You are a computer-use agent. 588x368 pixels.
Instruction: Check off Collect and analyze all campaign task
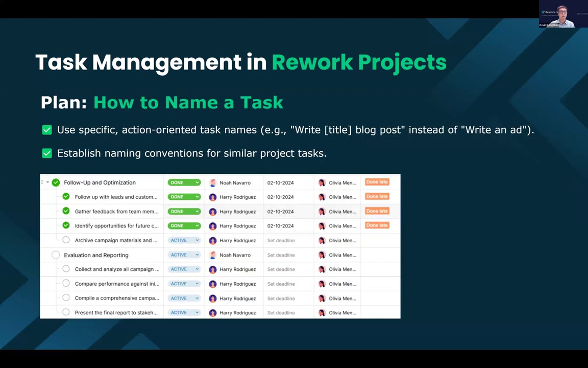pyautogui.click(x=66, y=269)
